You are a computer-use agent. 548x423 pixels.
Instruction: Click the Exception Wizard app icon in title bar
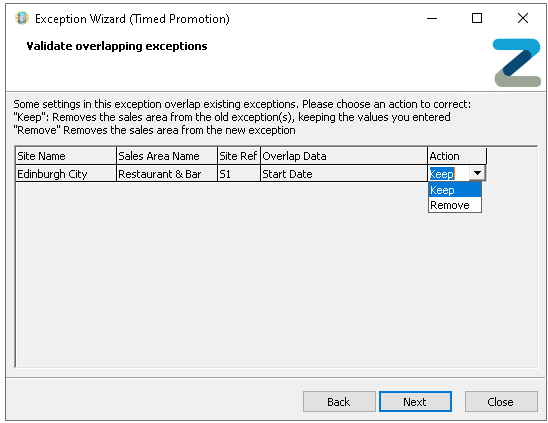click(x=22, y=18)
